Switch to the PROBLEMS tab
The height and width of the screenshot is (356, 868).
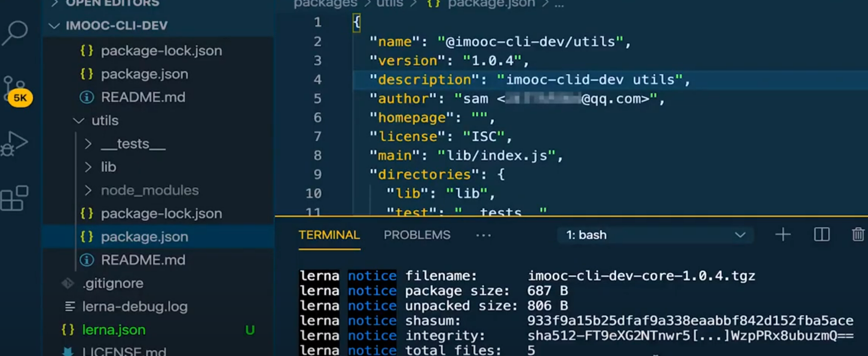pos(417,235)
